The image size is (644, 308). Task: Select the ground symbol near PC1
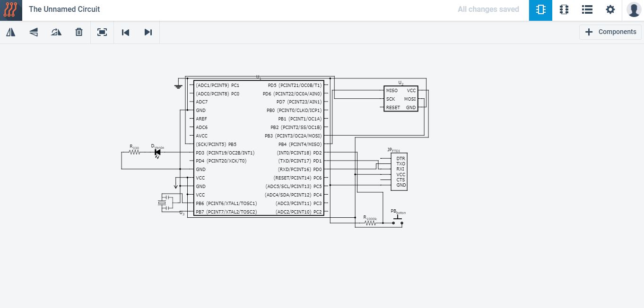click(x=178, y=86)
